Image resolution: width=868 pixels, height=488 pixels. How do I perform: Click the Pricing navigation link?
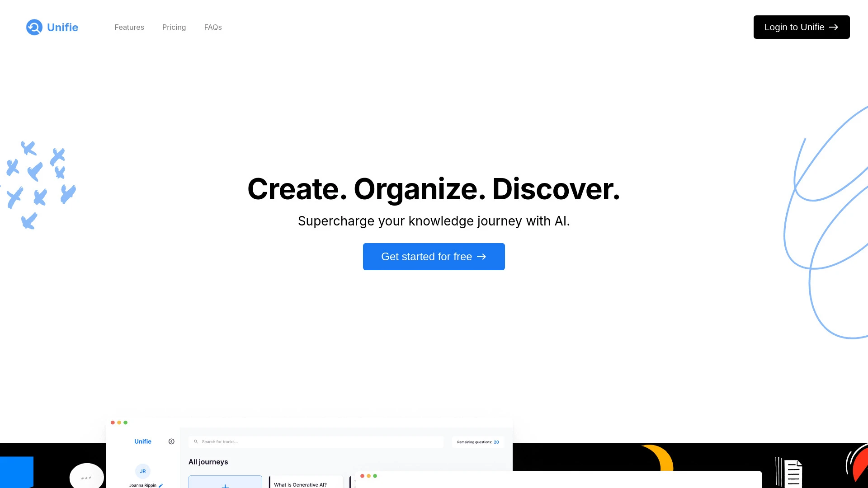[x=174, y=27]
